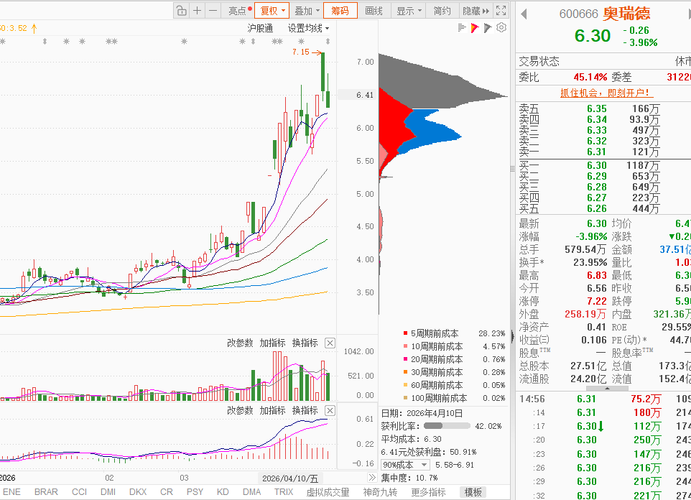The height and width of the screenshot is (500, 691).
Task: Click 加指标 on the MACD panel
Action: pyautogui.click(x=272, y=411)
